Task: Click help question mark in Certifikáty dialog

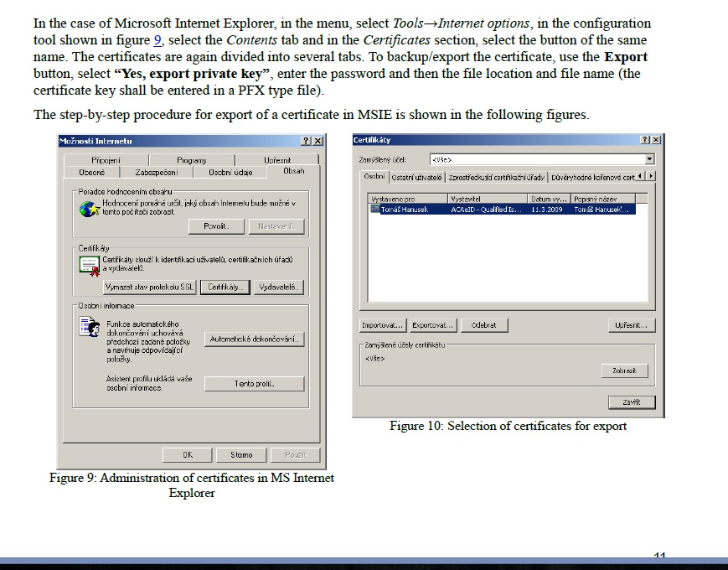Action: [644, 140]
